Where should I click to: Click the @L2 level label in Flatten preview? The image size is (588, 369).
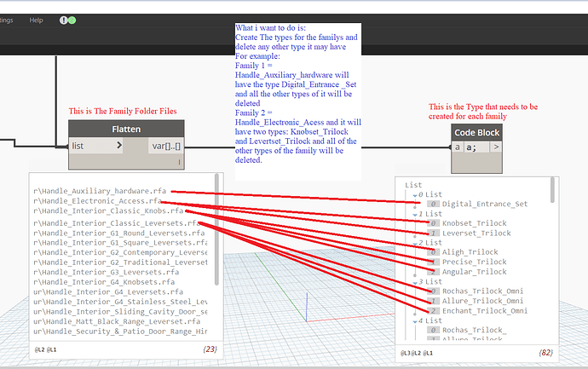pos(39,349)
